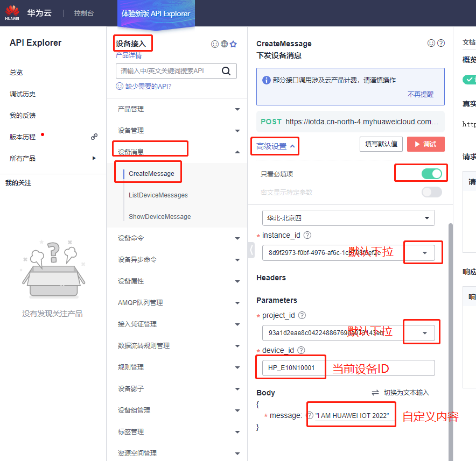The image size is (476, 461).
Task: Click the swap icon beside 切换为文本输入
Action: point(375,393)
